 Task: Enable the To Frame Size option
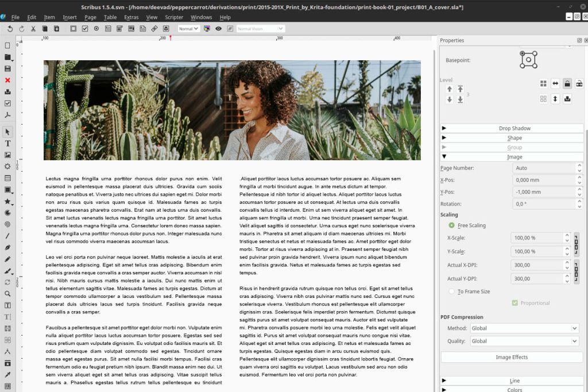click(452, 291)
